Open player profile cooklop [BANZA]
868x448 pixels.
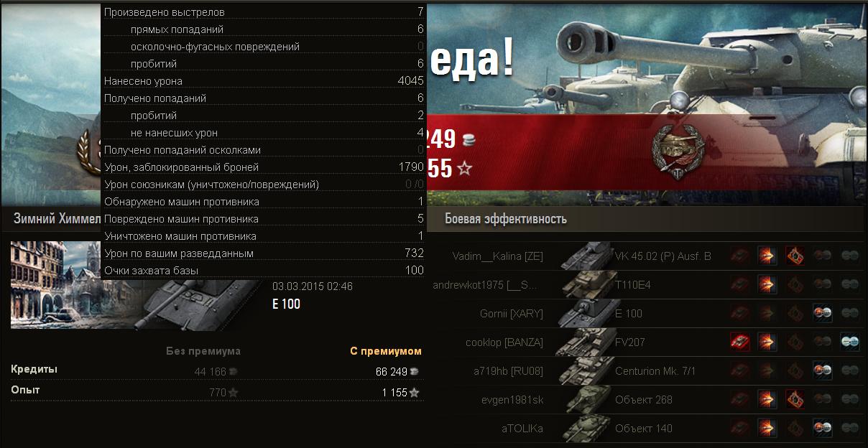pos(504,342)
